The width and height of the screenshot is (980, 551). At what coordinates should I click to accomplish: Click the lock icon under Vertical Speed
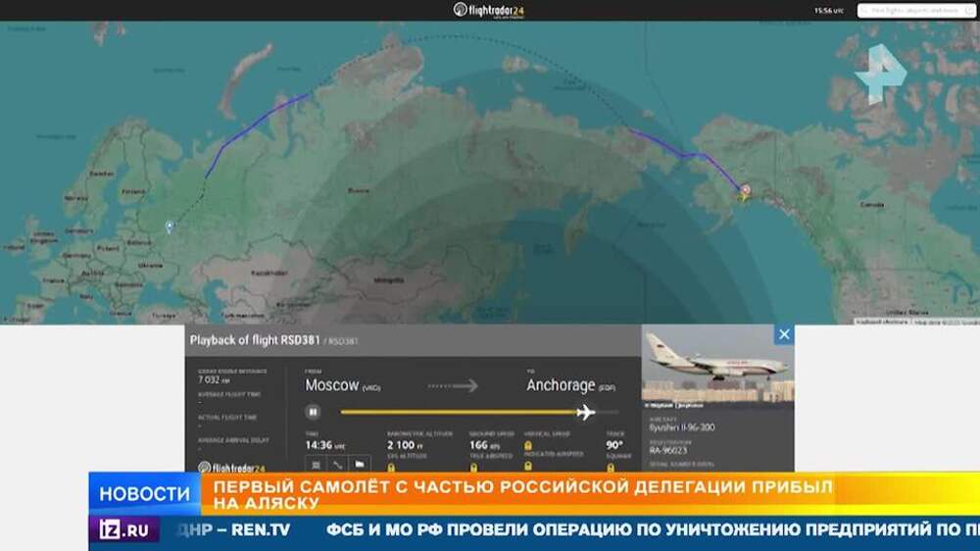click(528, 446)
